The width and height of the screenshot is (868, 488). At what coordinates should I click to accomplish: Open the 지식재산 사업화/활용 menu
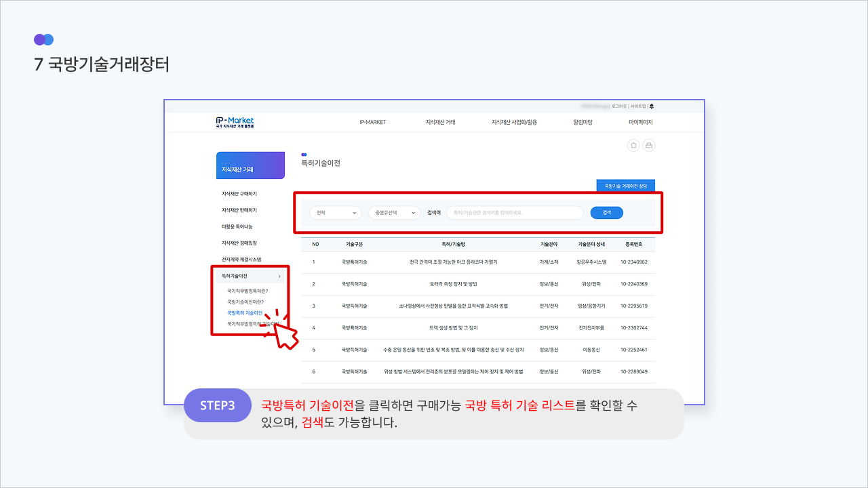coord(514,123)
